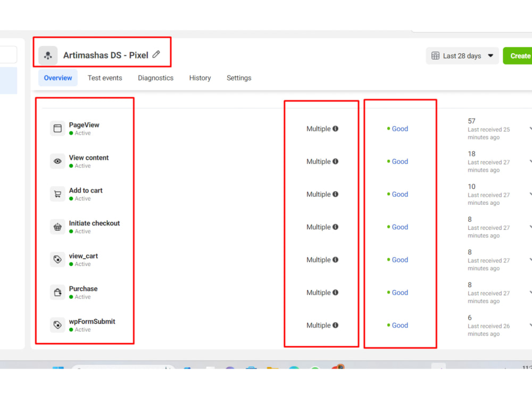Select the View content event name

click(x=89, y=158)
